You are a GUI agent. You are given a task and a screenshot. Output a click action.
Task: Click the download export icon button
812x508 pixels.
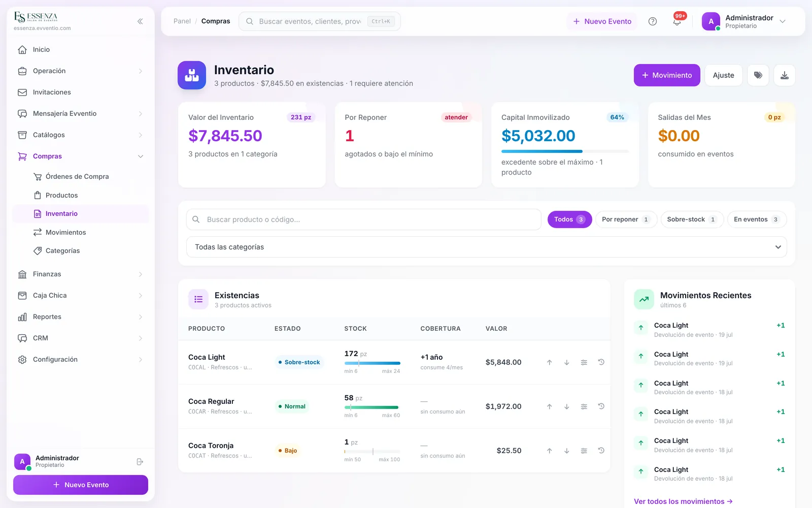click(785, 75)
